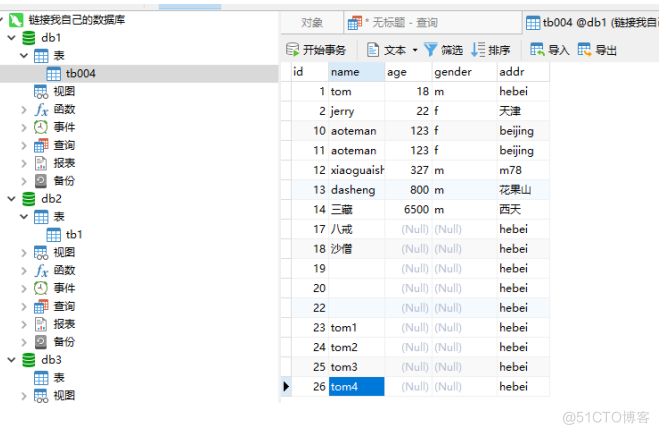Select the name cell '沙僧'
Image resolution: width=659 pixels, height=434 pixels.
(x=356, y=249)
